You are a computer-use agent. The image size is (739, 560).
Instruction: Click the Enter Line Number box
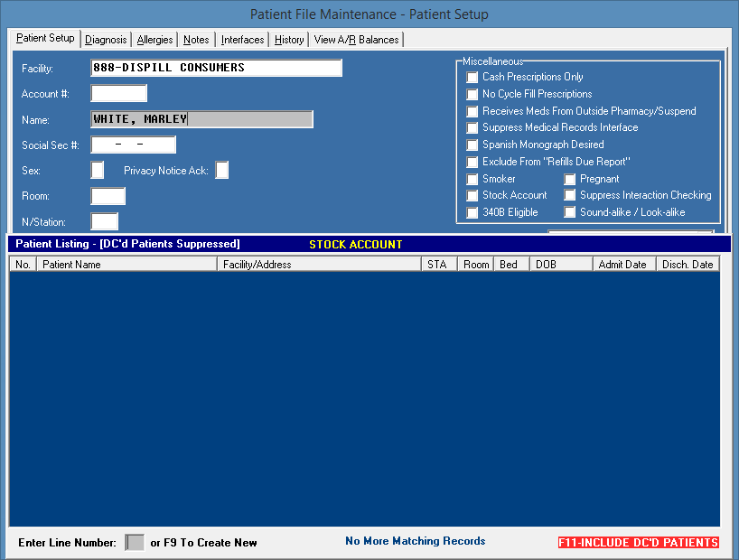[134, 542]
